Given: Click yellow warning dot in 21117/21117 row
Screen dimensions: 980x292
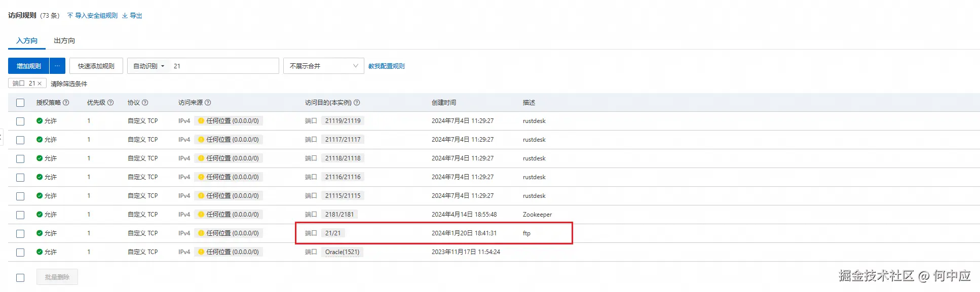Looking at the screenshot, I should (x=201, y=140).
